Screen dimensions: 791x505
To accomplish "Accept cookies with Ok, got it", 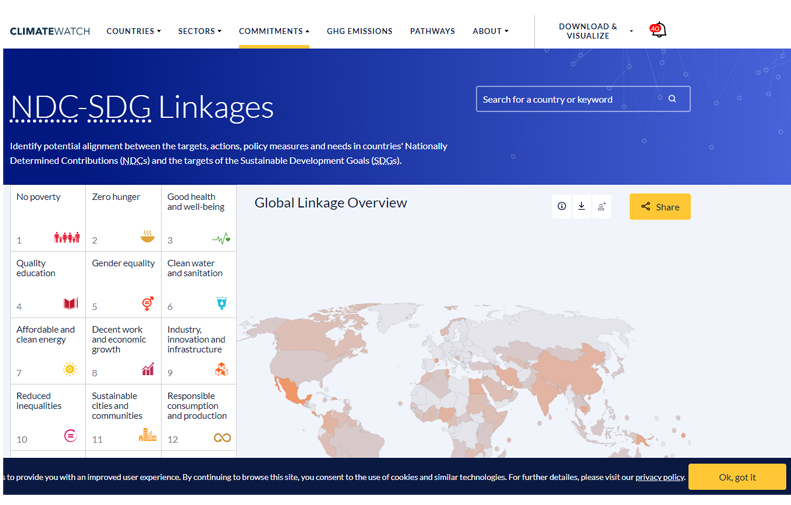I will (x=737, y=477).
